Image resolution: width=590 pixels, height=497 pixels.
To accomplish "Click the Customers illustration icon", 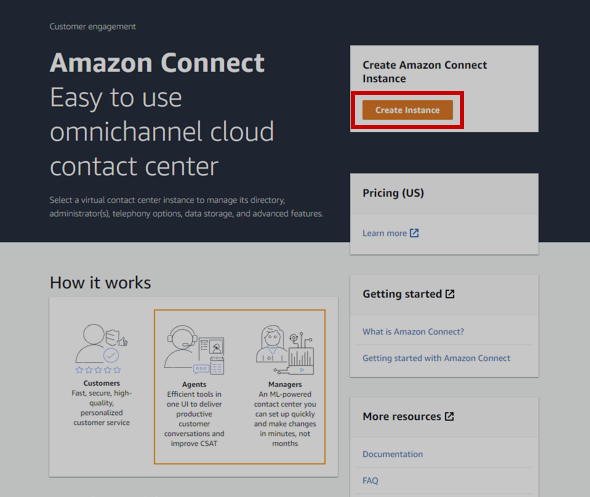I will click(x=101, y=343).
